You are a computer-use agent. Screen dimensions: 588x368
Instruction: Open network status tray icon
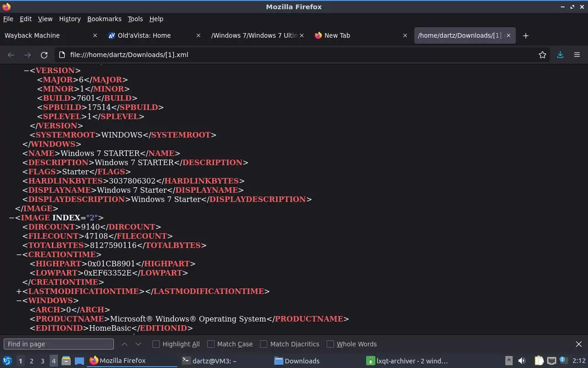tap(551, 361)
